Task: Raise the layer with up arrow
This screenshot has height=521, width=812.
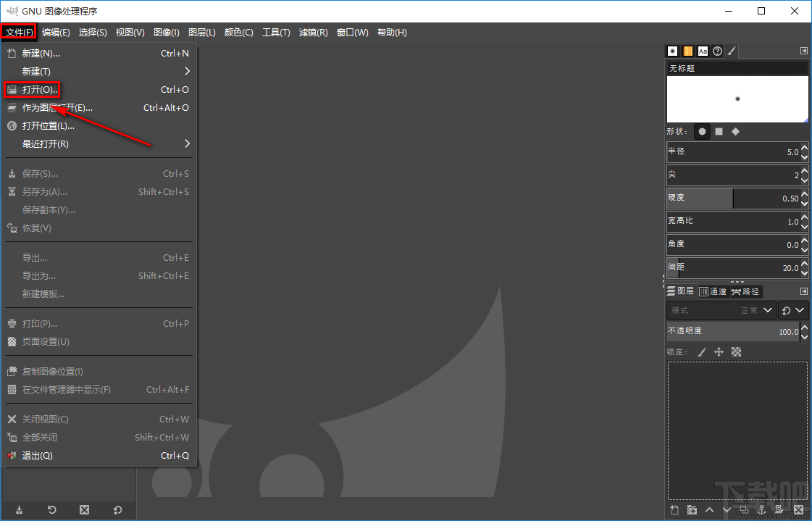Action: coord(709,510)
